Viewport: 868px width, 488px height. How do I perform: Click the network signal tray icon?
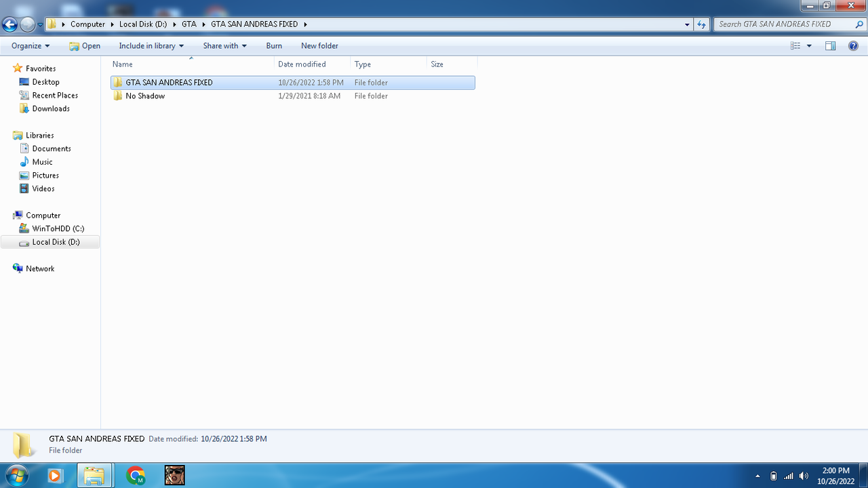point(789,476)
